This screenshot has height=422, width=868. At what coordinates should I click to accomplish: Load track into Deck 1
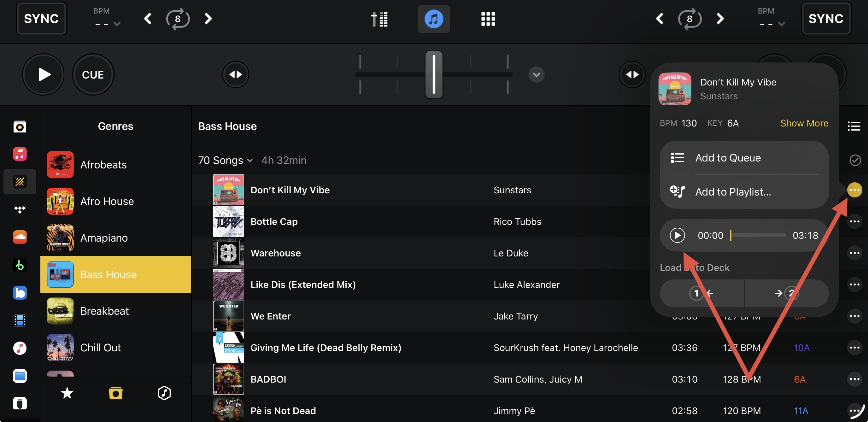[x=701, y=293]
